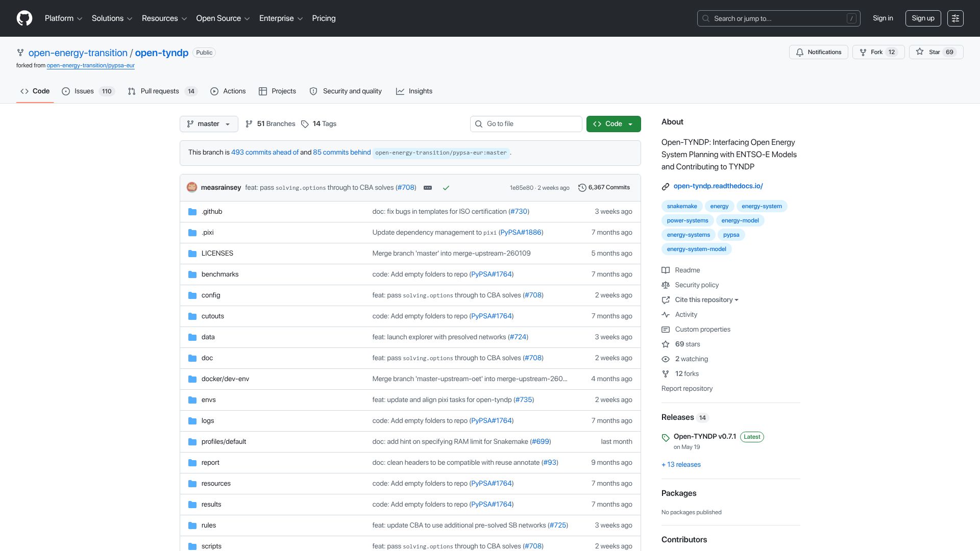980x551 pixels.
Task: Click the Go to file search field
Action: click(x=526, y=124)
